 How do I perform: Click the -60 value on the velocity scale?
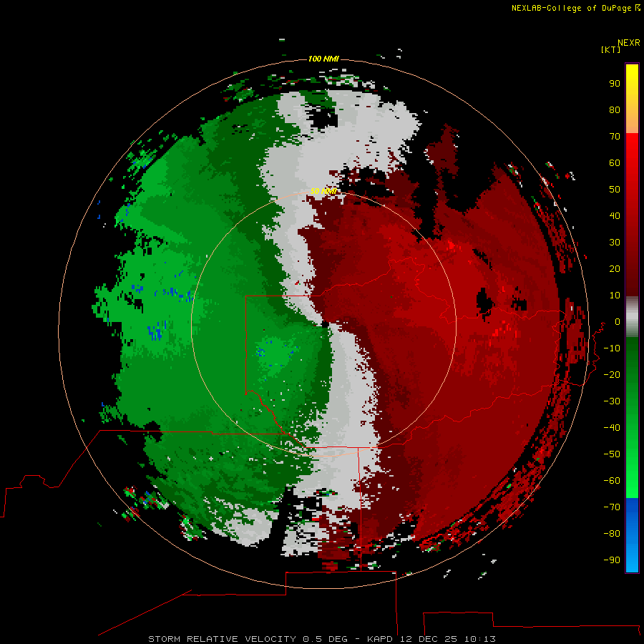click(x=612, y=481)
